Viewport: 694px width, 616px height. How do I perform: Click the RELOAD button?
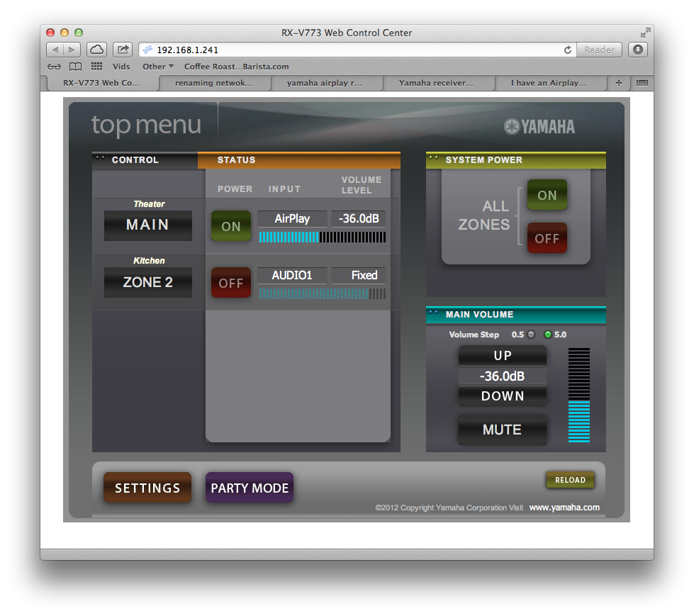570,480
